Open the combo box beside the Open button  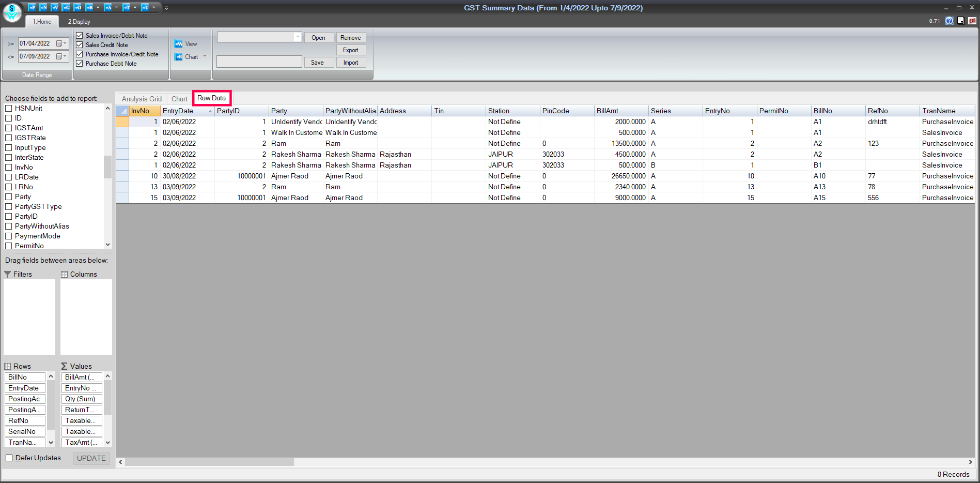298,37
